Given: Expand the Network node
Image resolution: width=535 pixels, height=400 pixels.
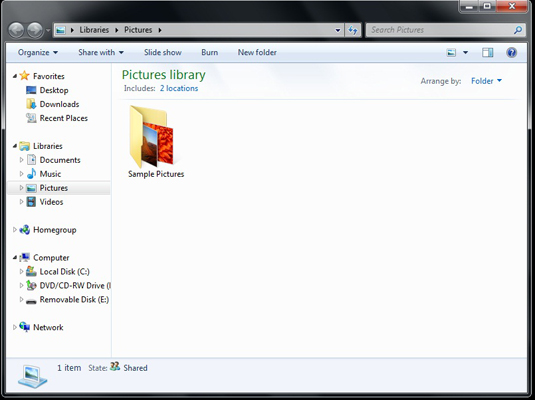Looking at the screenshot, I should (15, 327).
